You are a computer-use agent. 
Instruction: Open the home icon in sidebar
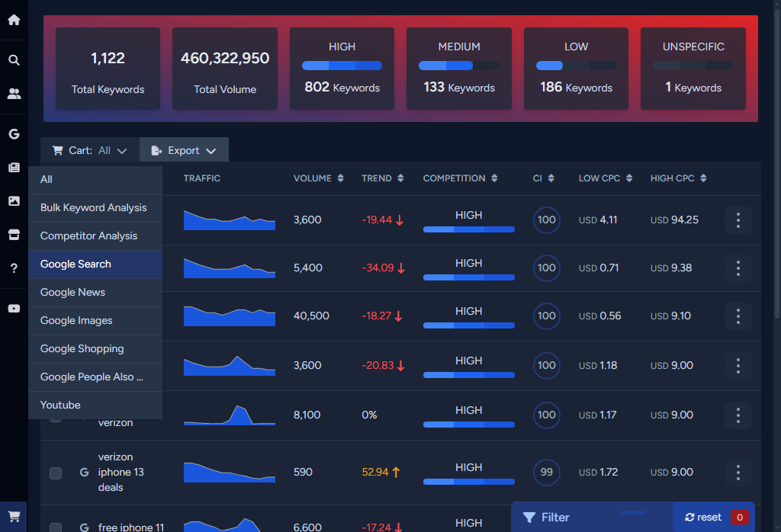tap(14, 20)
